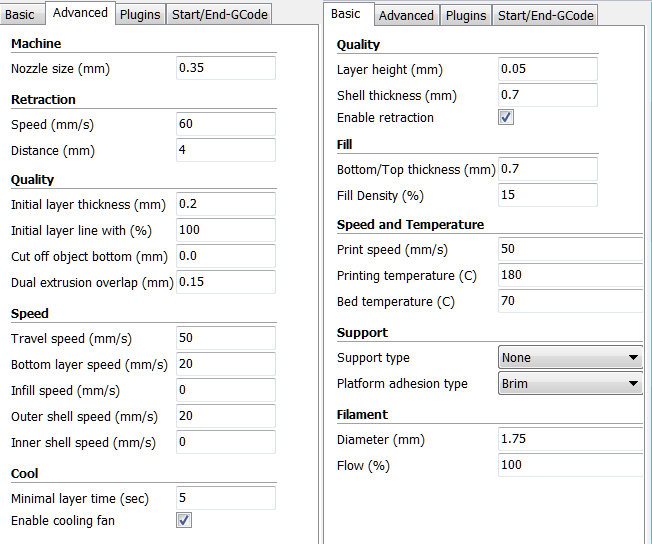The height and width of the screenshot is (544, 652).
Task: Select the inactive Basic tab above Nozzle size
Action: coord(21,15)
